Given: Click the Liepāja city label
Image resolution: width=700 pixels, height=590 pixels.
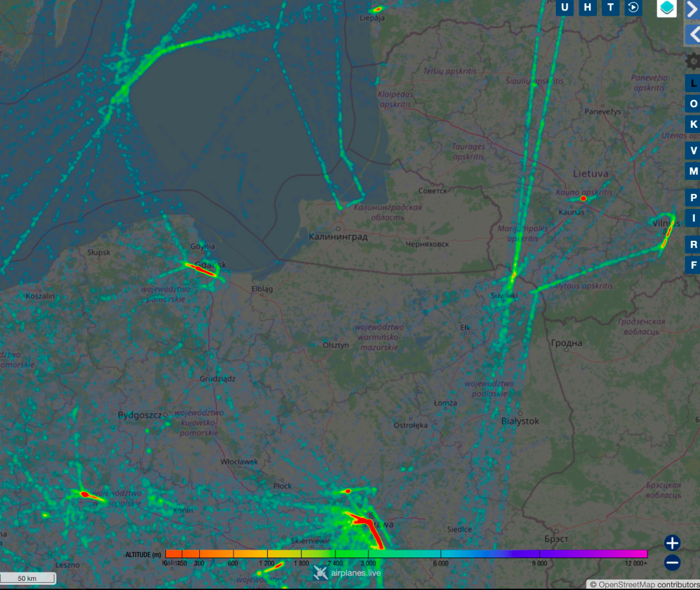Looking at the screenshot, I should coord(372,18).
